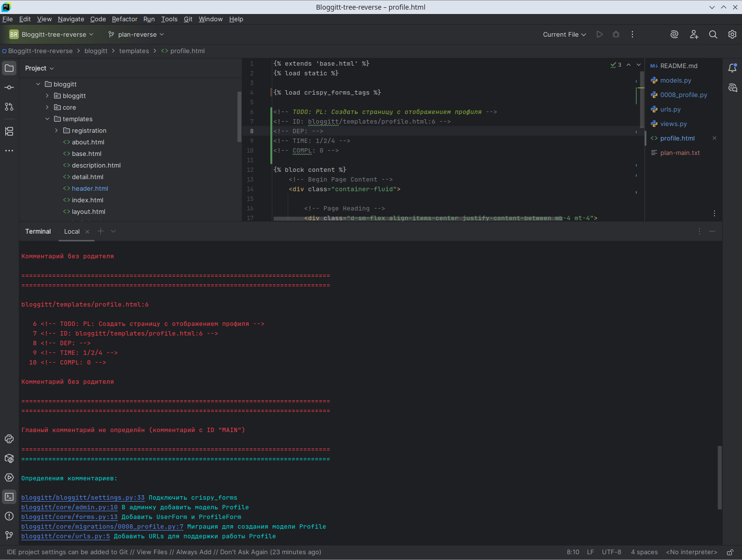The image size is (742, 560).
Task: Open the Structure tool window
Action: click(x=9, y=131)
